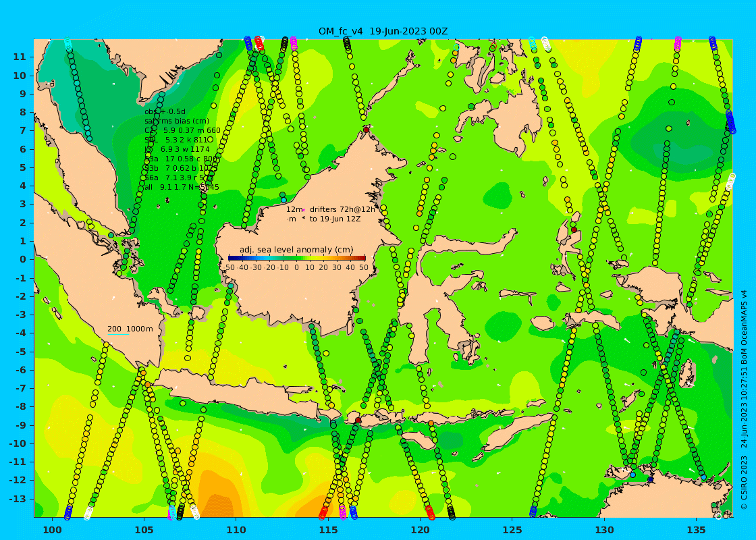The image size is (756, 540).
Task: Select the 'S3b 7 0.62 b' stats row
Action: click(181, 168)
